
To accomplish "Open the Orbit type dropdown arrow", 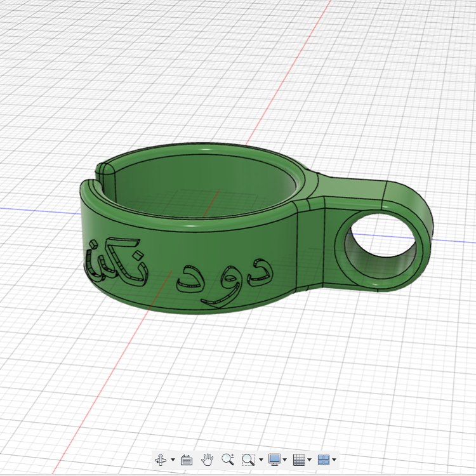I will (173, 460).
